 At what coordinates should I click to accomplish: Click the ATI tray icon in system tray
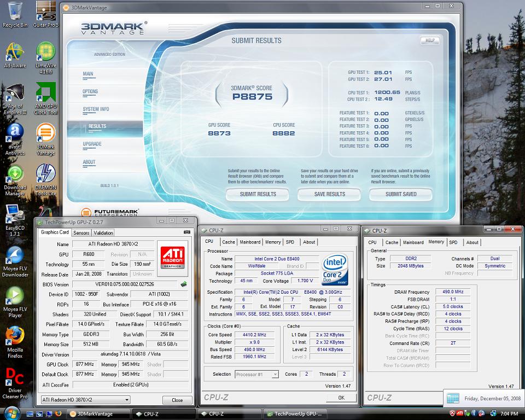[459, 413]
